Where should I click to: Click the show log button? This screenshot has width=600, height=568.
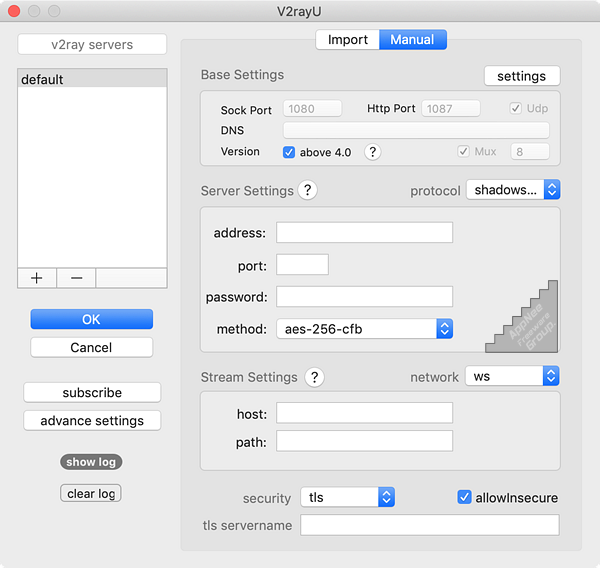(91, 462)
